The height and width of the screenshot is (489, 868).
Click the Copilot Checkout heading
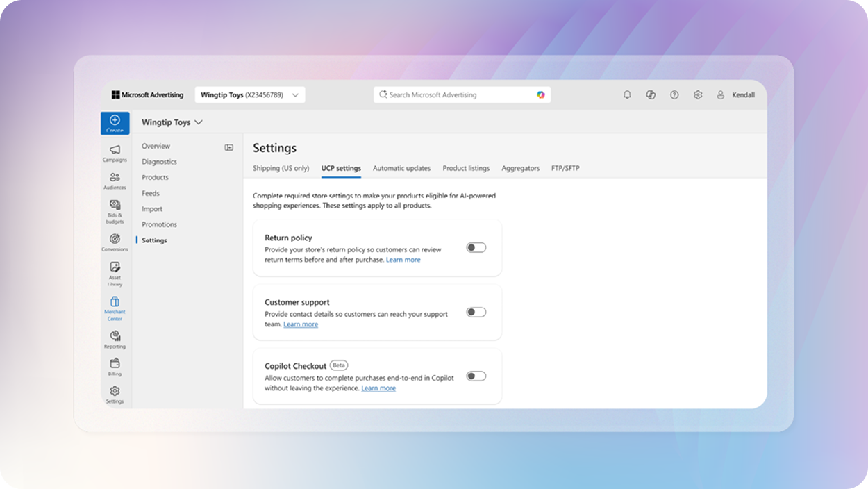pos(295,366)
